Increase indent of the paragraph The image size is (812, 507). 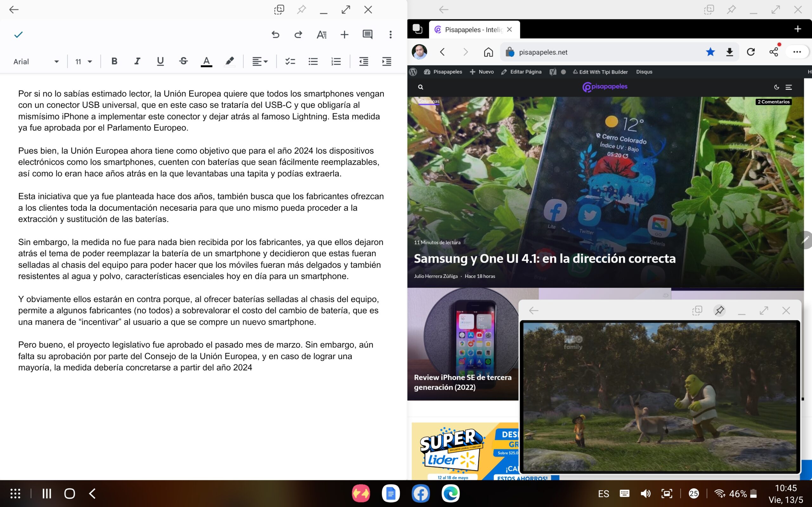386,61
